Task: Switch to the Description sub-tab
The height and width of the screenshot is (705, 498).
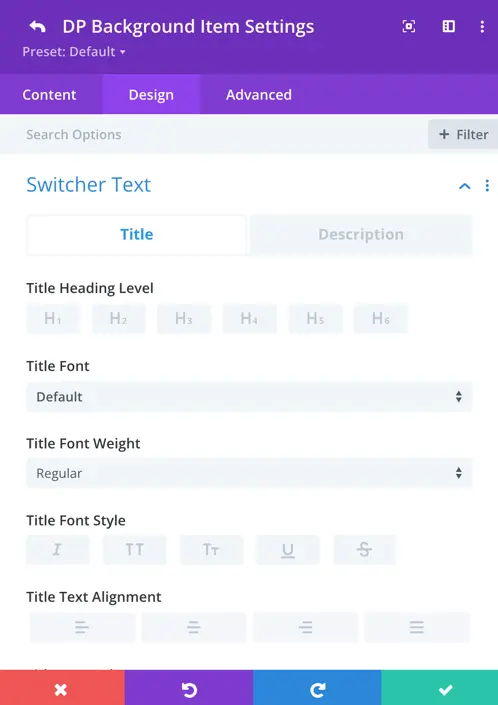Action: pyautogui.click(x=361, y=235)
